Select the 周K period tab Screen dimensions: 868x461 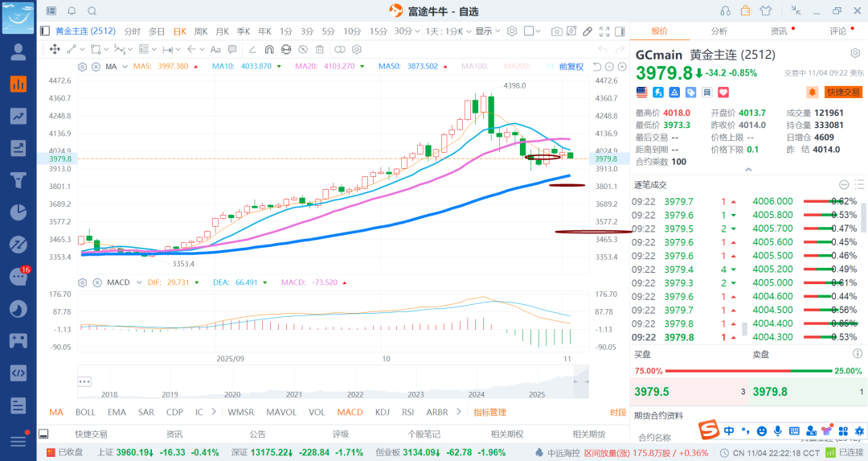(201, 31)
